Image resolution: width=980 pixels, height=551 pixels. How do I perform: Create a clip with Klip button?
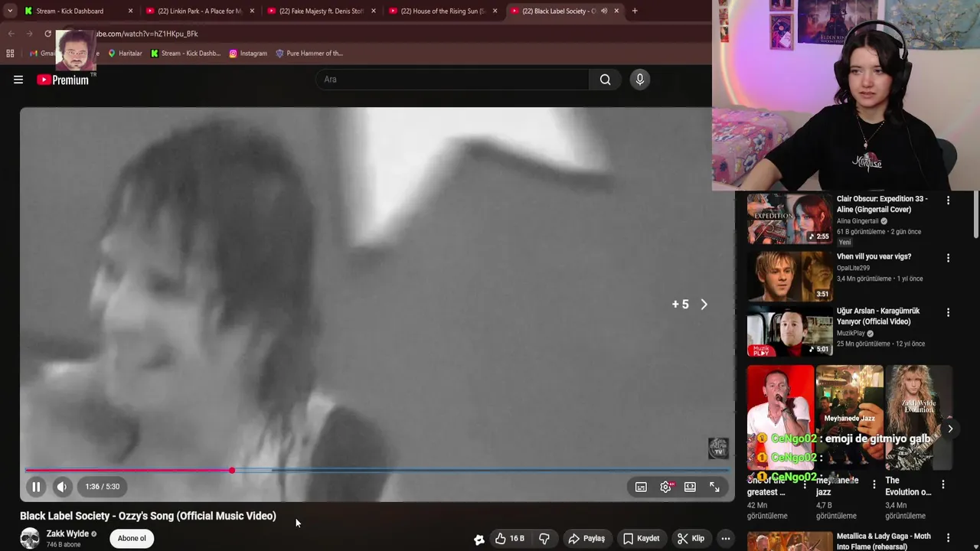(691, 539)
